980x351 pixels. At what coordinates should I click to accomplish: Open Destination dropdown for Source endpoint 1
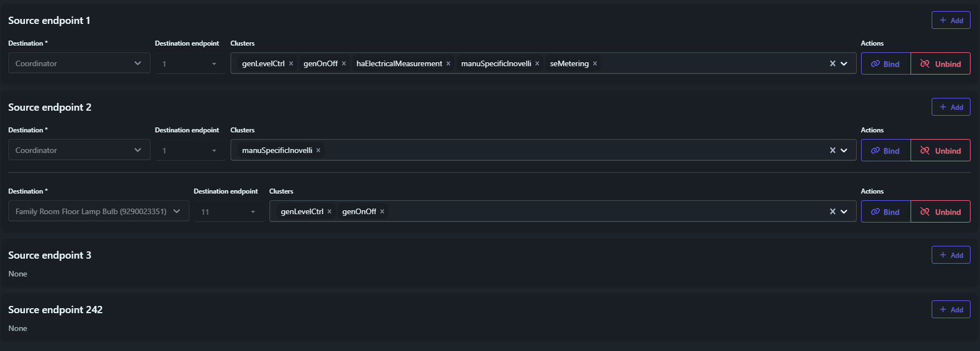[79, 63]
